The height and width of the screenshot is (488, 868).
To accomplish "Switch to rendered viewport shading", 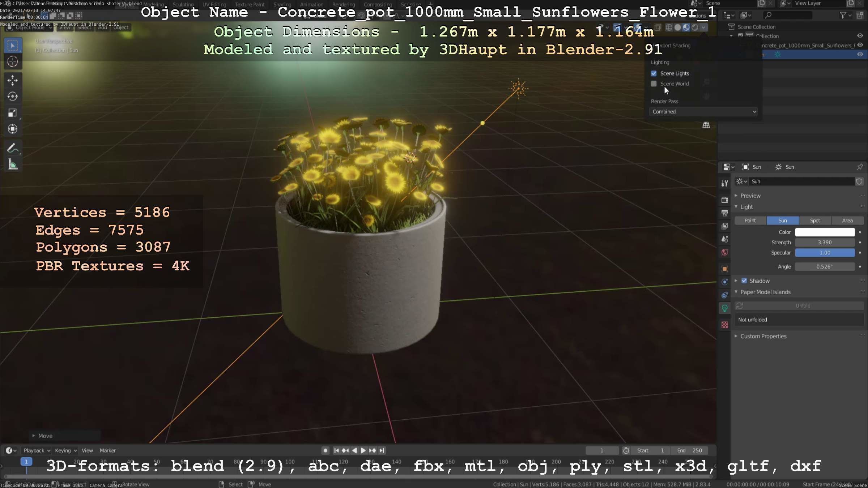I will pos(695,27).
